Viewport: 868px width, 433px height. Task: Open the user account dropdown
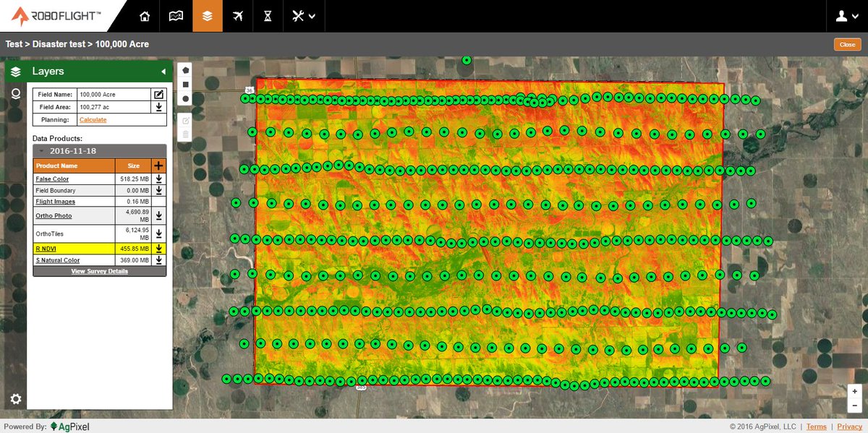tap(846, 16)
